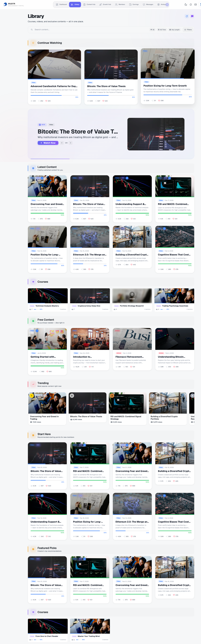Like Bitcoin Store of Value Thesis in Continue Watching
Screen dimensions: 201x644
click(x=103, y=101)
